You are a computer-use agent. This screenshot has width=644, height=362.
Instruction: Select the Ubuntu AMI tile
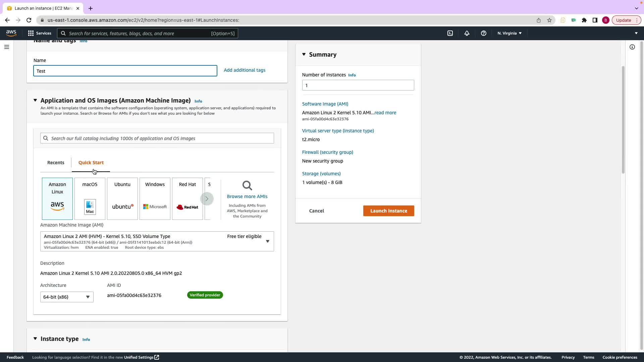coord(122,198)
